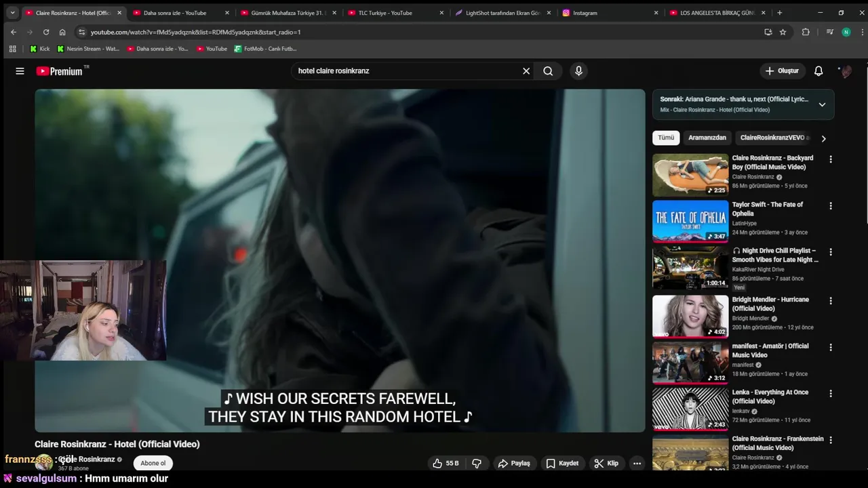
Task: Open the browser home page
Action: point(62,32)
